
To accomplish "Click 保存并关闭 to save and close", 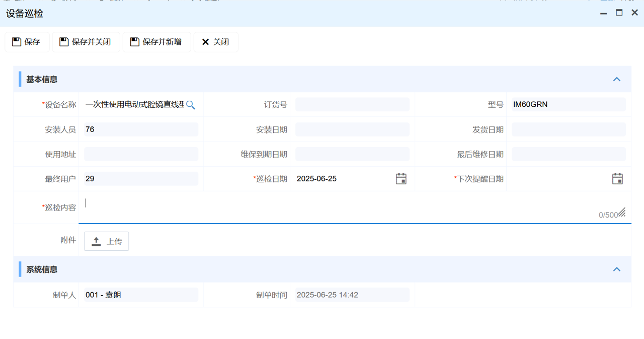I will pos(86,42).
